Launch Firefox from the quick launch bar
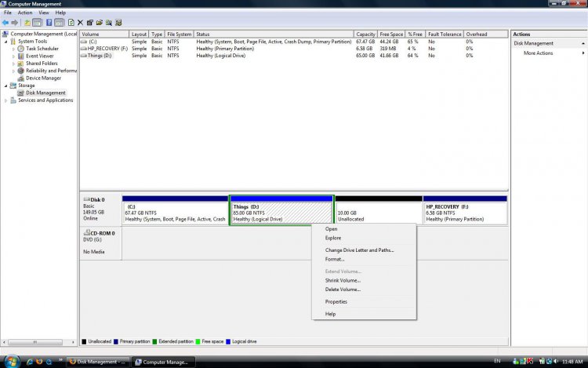This screenshot has height=368, width=588. [x=39, y=362]
